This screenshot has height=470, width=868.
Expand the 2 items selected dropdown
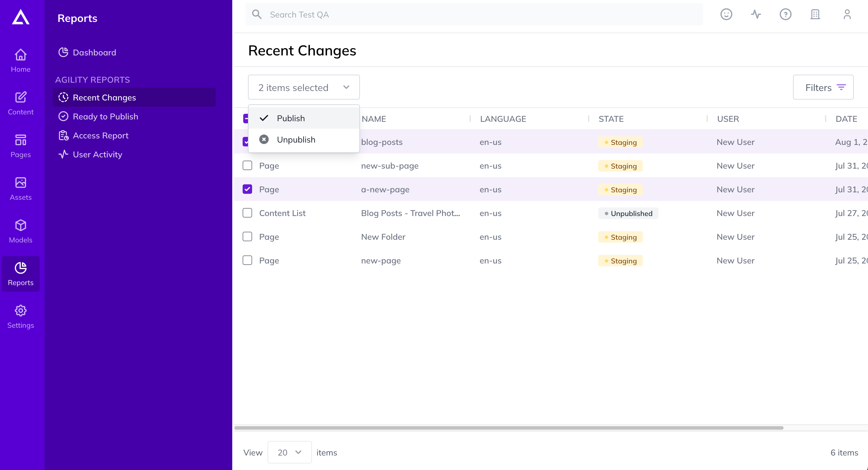pyautogui.click(x=304, y=87)
